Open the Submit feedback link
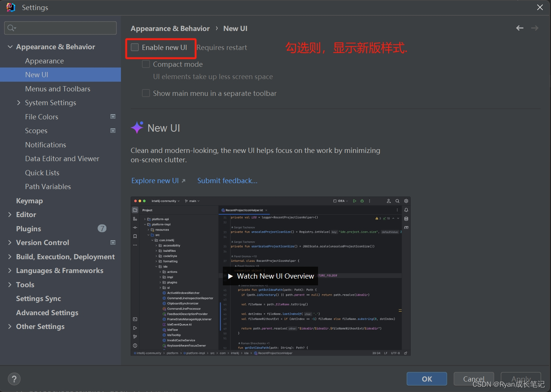The image size is (551, 392). pos(227,181)
